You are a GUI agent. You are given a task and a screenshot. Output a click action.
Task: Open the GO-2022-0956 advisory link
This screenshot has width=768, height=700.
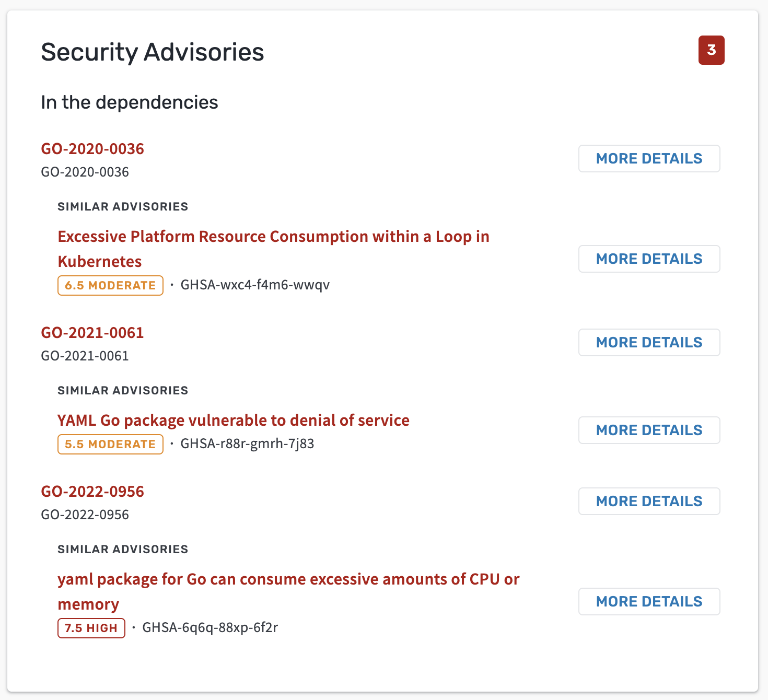92,492
